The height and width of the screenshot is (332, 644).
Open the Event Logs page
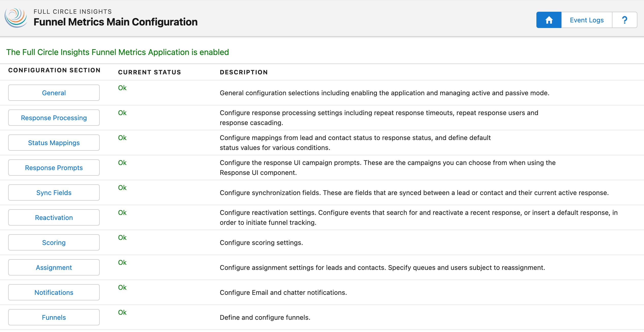[587, 20]
